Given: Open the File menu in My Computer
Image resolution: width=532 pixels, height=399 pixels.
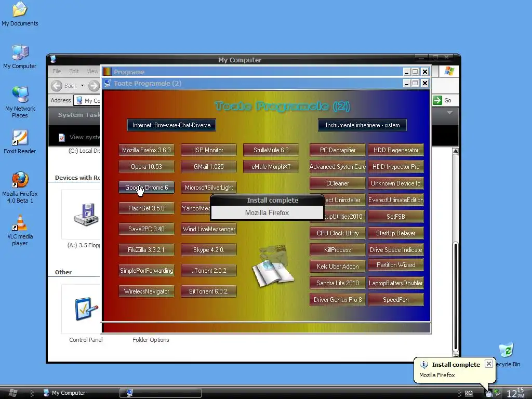Looking at the screenshot, I should click(x=57, y=71).
